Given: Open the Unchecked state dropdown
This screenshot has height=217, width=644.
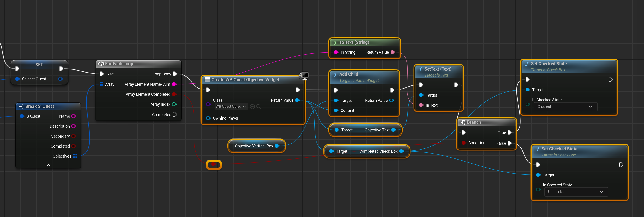Looking at the screenshot, I should (575, 192).
